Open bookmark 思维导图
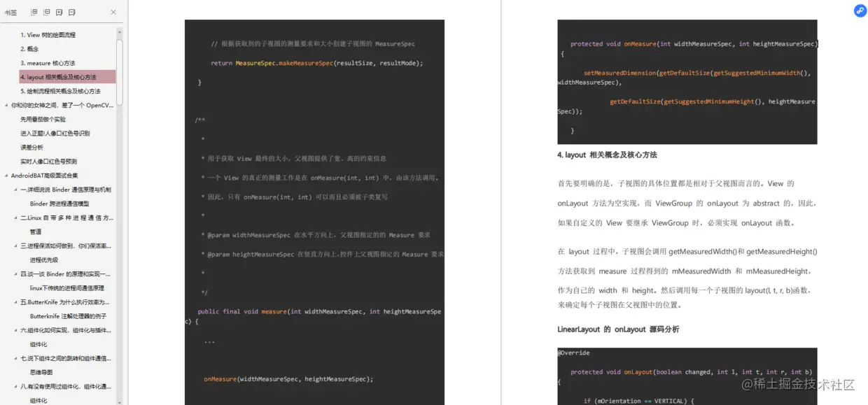 pyautogui.click(x=41, y=372)
